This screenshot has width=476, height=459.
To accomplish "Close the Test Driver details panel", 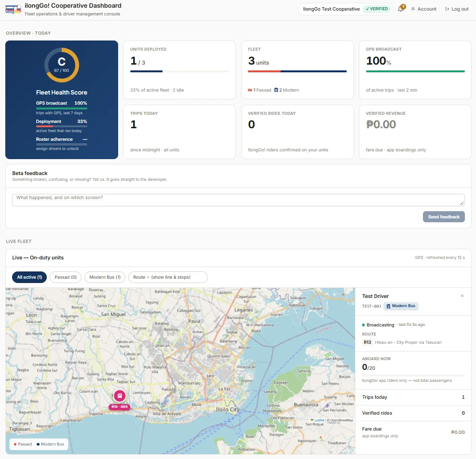I will click(x=462, y=296).
